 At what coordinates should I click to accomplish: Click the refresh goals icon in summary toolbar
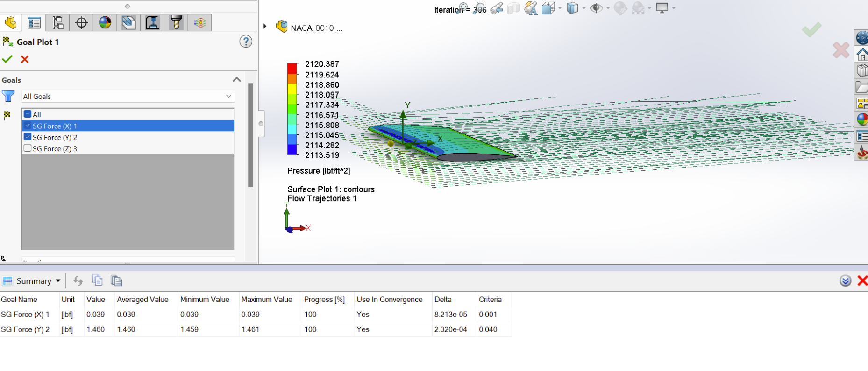click(78, 280)
